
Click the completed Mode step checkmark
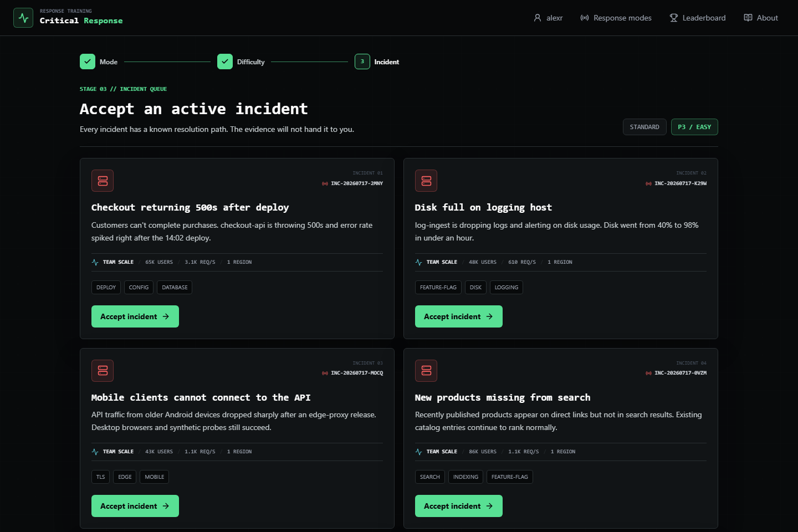click(88, 62)
